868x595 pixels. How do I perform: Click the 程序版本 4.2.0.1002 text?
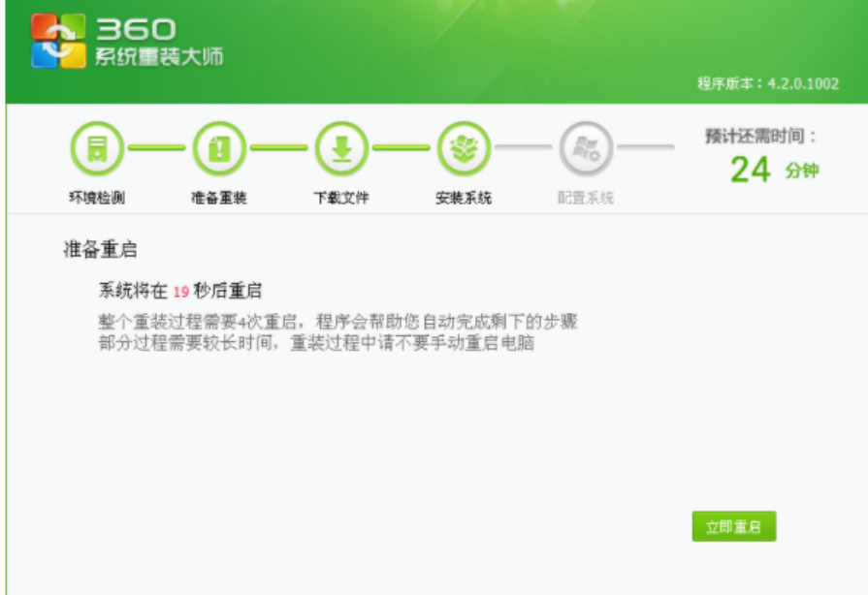click(768, 83)
